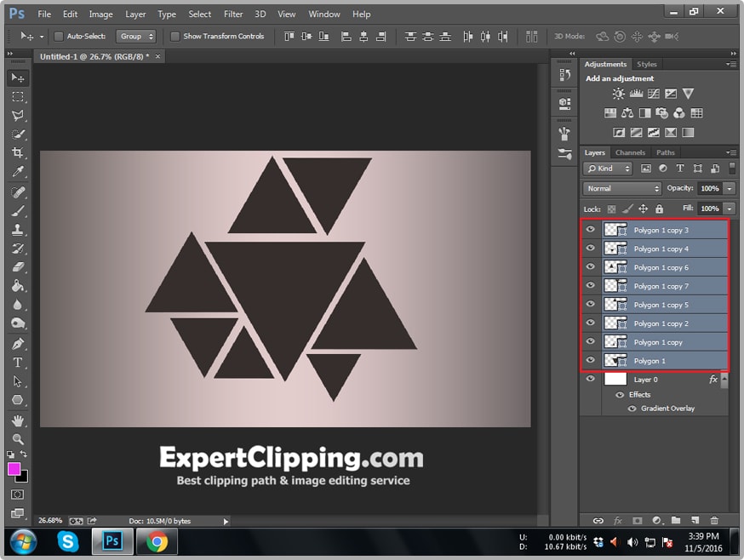The image size is (744, 560).
Task: Enable the Auto-Select checkbox
Action: coord(59,37)
